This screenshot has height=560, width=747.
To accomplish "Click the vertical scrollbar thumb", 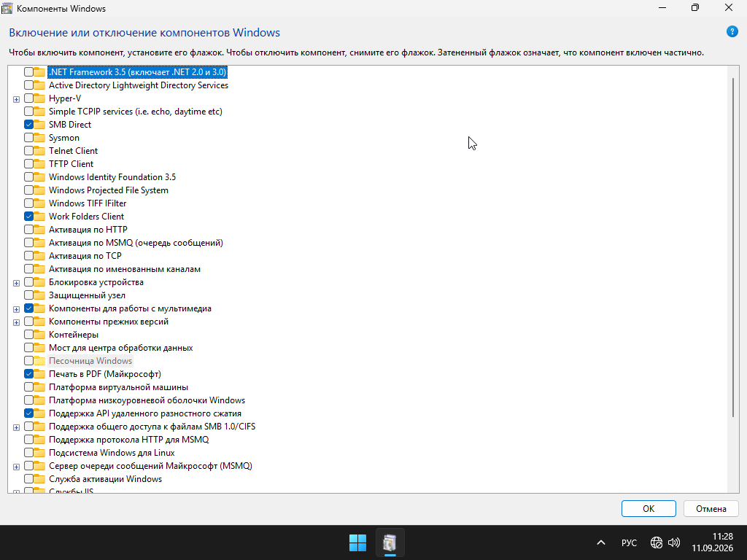I will pos(733,248).
